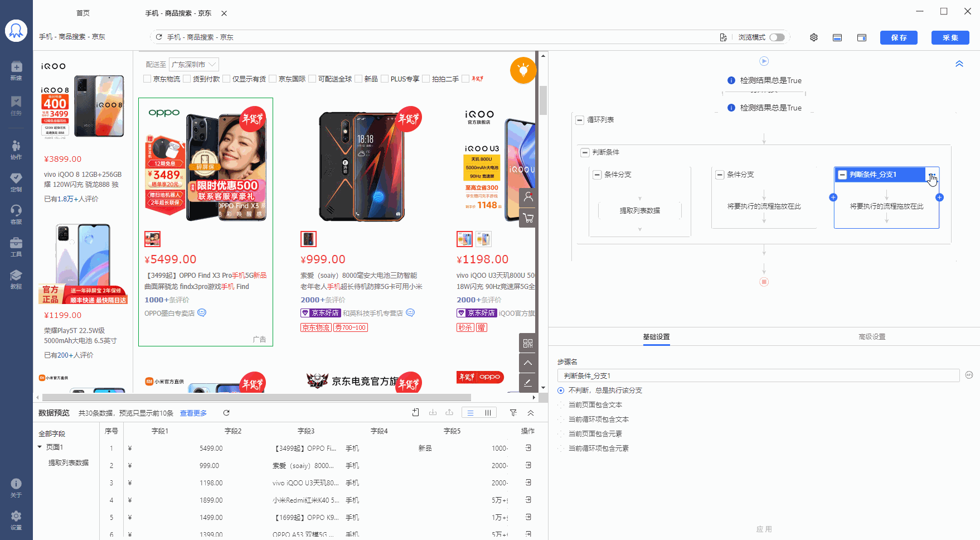Collapse the 页面1 tree node
Image resolution: width=980 pixels, height=540 pixels.
point(40,447)
